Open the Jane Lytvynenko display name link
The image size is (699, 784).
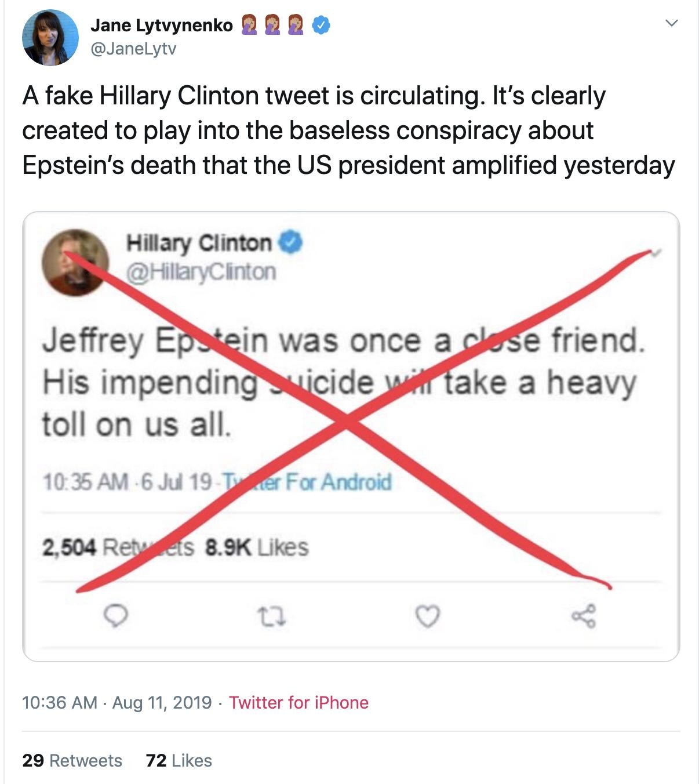(162, 25)
